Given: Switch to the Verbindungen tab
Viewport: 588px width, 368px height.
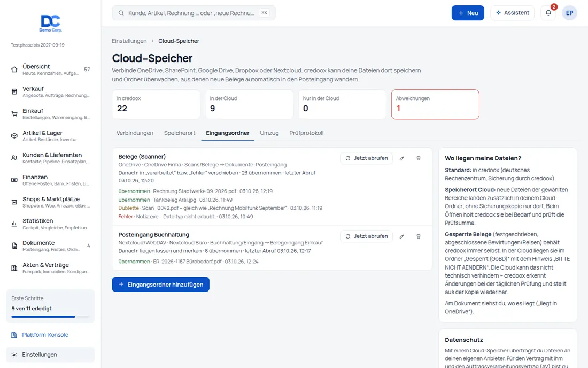Looking at the screenshot, I should click(135, 133).
